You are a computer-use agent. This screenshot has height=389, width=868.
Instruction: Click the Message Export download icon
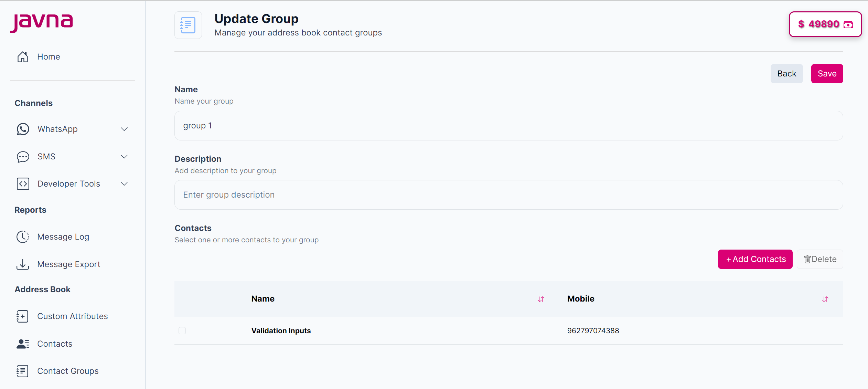point(22,264)
